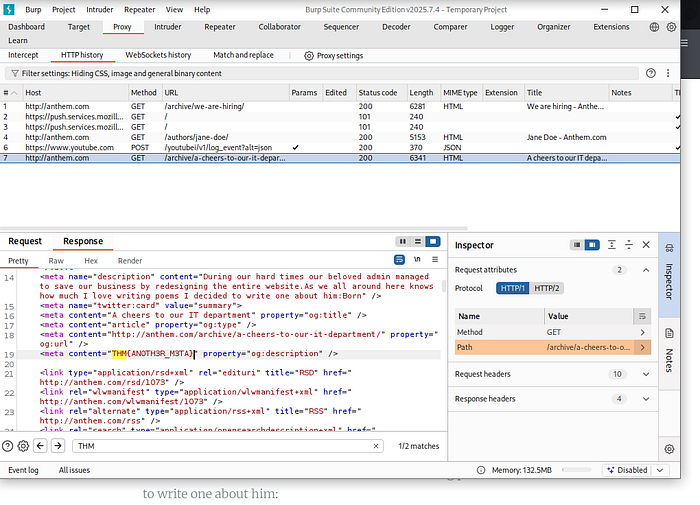Select stacked request/response layout icon
The height and width of the screenshot is (505, 700).
click(x=418, y=242)
